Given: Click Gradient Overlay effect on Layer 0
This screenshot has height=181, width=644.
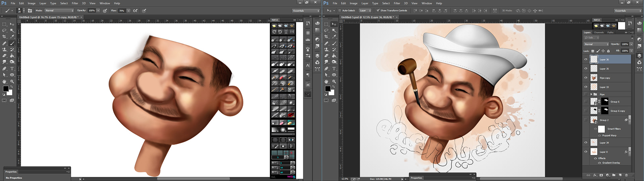Looking at the screenshot, I should pos(611,163).
